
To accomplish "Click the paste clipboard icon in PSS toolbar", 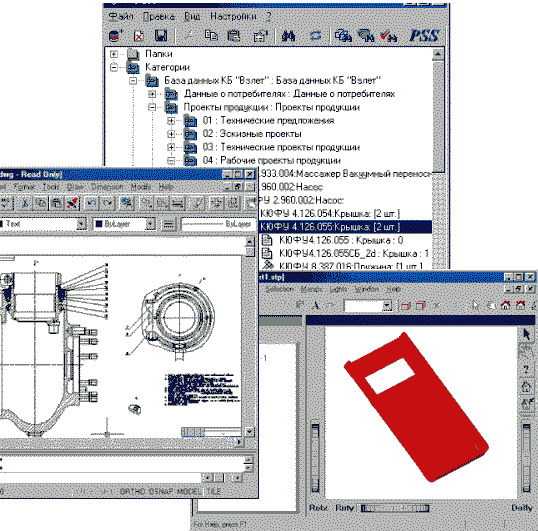I will click(234, 36).
